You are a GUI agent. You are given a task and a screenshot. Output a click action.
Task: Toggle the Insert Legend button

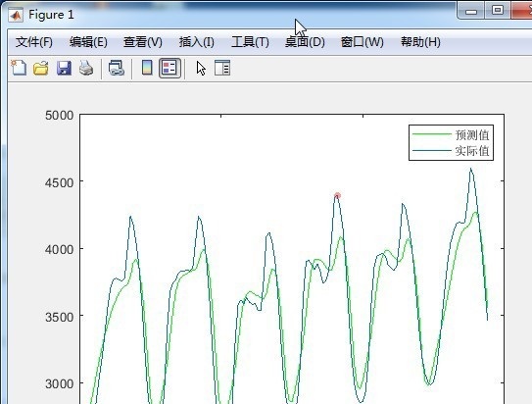[x=169, y=68]
